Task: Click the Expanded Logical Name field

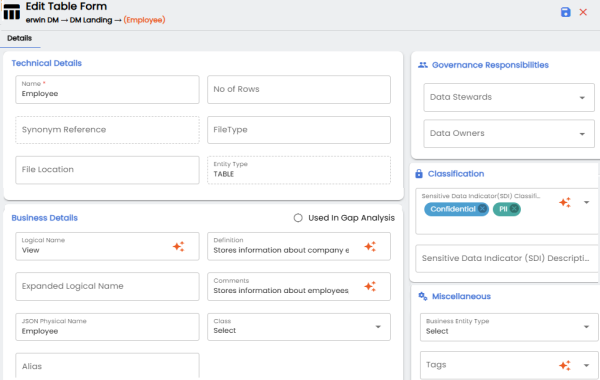Action: pyautogui.click(x=107, y=286)
